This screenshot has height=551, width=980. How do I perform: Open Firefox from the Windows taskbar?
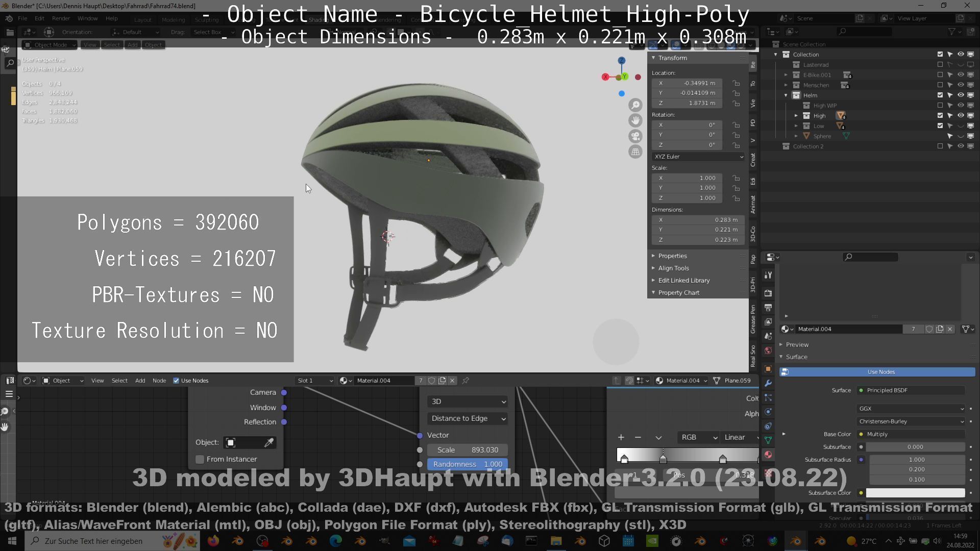click(213, 541)
